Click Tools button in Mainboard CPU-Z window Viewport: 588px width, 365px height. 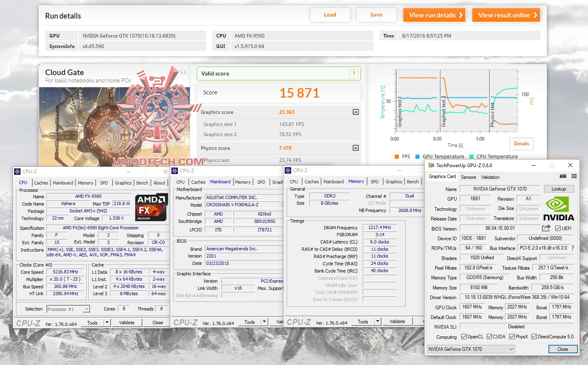[x=249, y=322]
